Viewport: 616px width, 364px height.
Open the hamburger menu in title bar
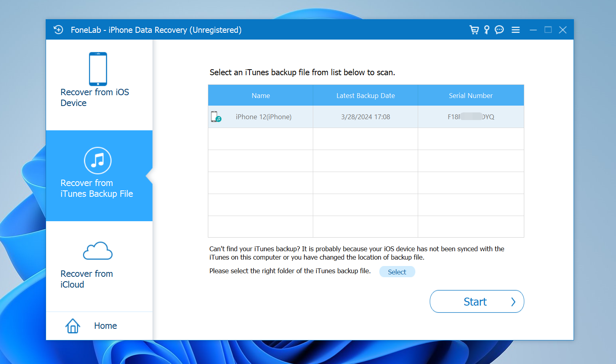515,30
